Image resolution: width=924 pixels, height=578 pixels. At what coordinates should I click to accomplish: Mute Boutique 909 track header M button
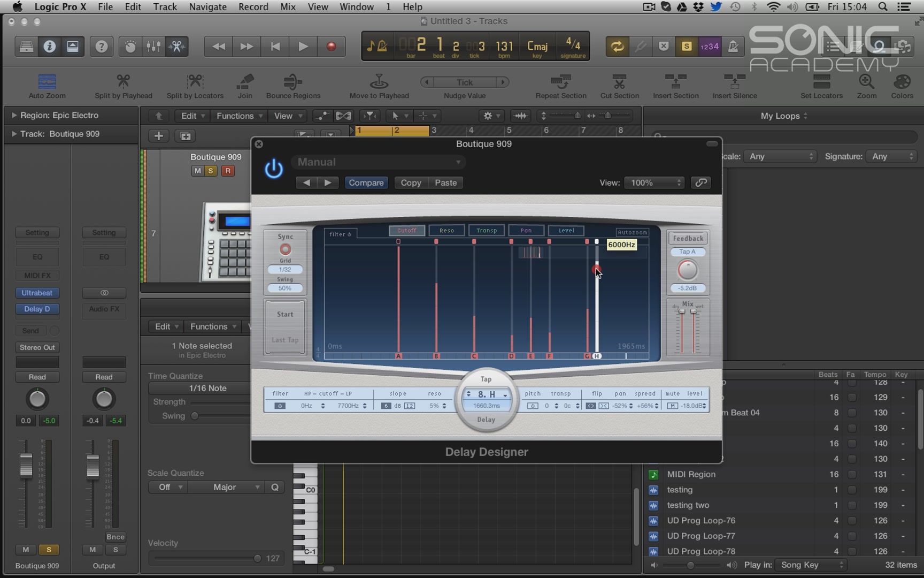coord(197,171)
